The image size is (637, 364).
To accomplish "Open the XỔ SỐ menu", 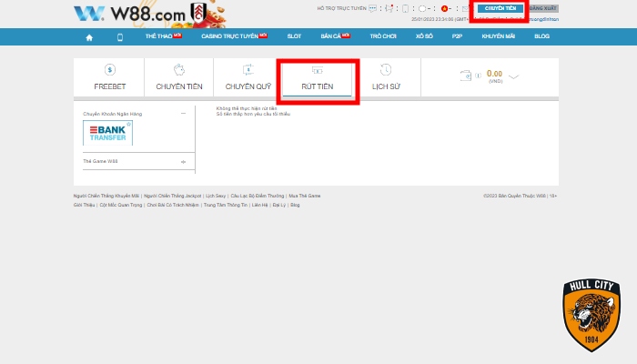I will [424, 36].
